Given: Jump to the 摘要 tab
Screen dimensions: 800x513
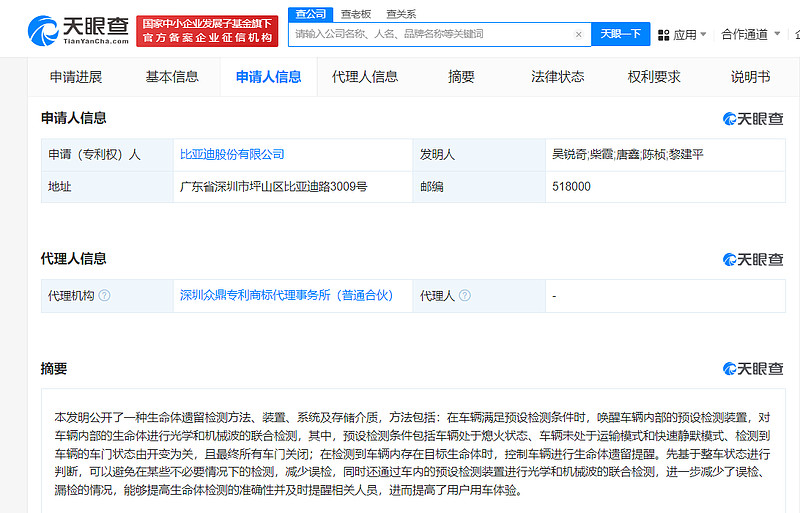Looking at the screenshot, I should click(461, 77).
